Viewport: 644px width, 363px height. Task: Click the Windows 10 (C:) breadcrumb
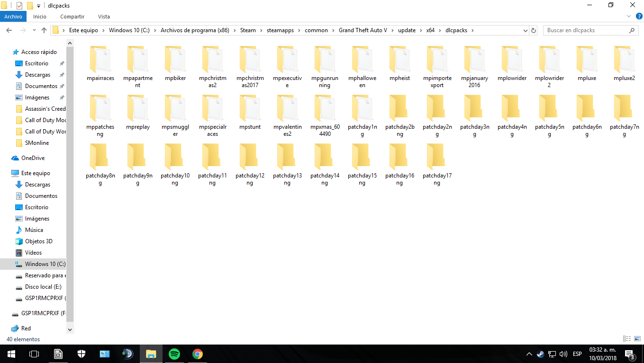click(x=129, y=30)
